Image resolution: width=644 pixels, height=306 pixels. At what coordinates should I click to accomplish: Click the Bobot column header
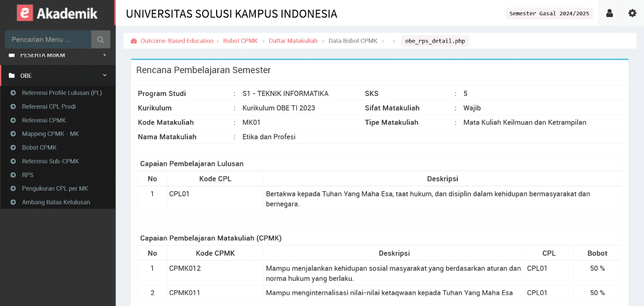click(597, 253)
